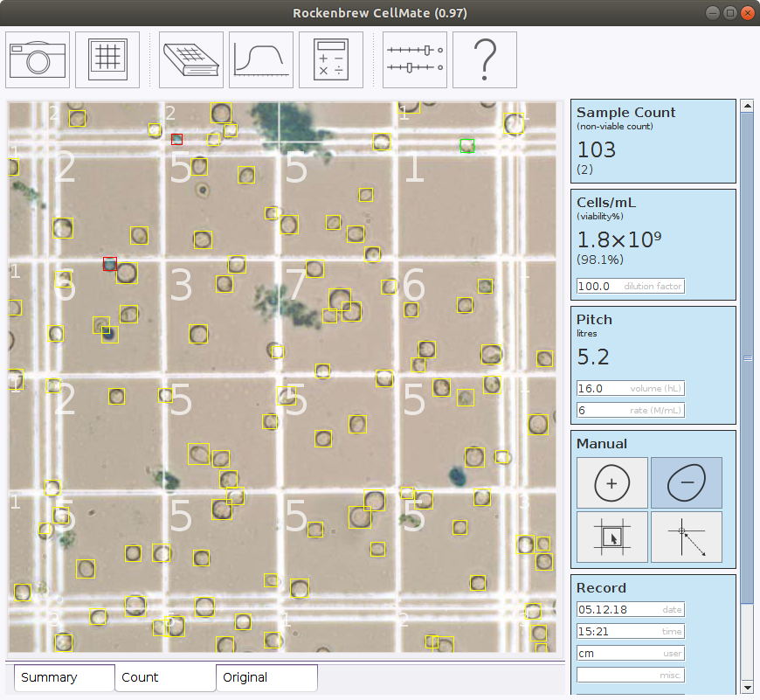This screenshot has height=700, width=760.
Task: Edit the dilution factor field
Action: (x=630, y=286)
